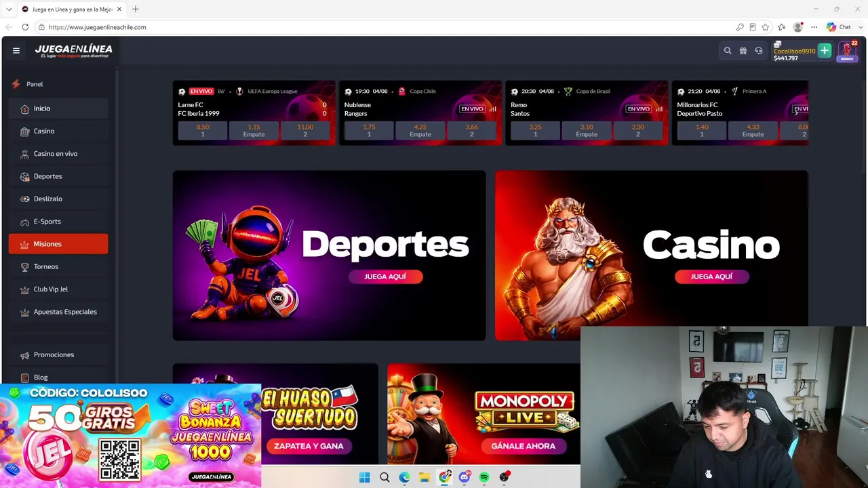868x488 pixels.
Task: Click the Casino icon in sidebar
Action: coord(25,131)
